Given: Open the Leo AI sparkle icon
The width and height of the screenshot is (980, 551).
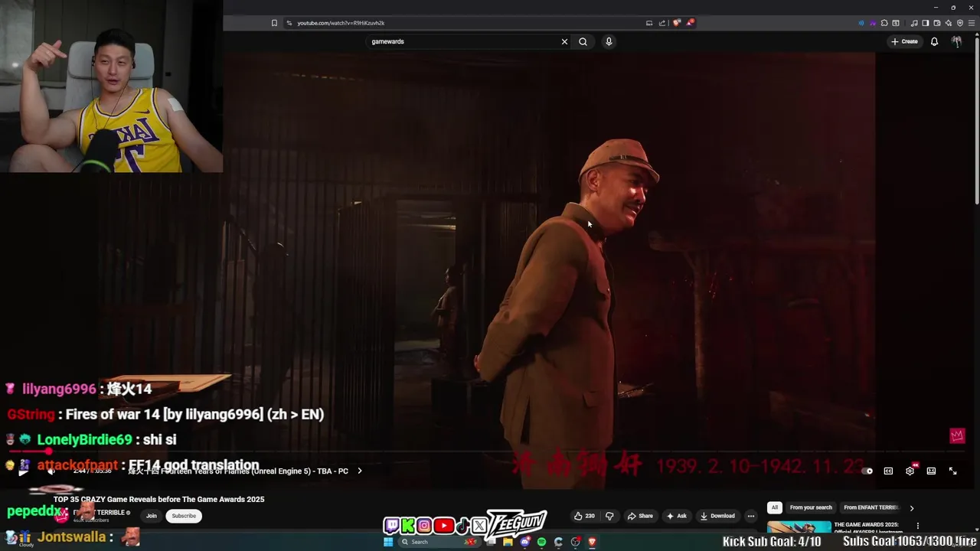Looking at the screenshot, I should (949, 23).
